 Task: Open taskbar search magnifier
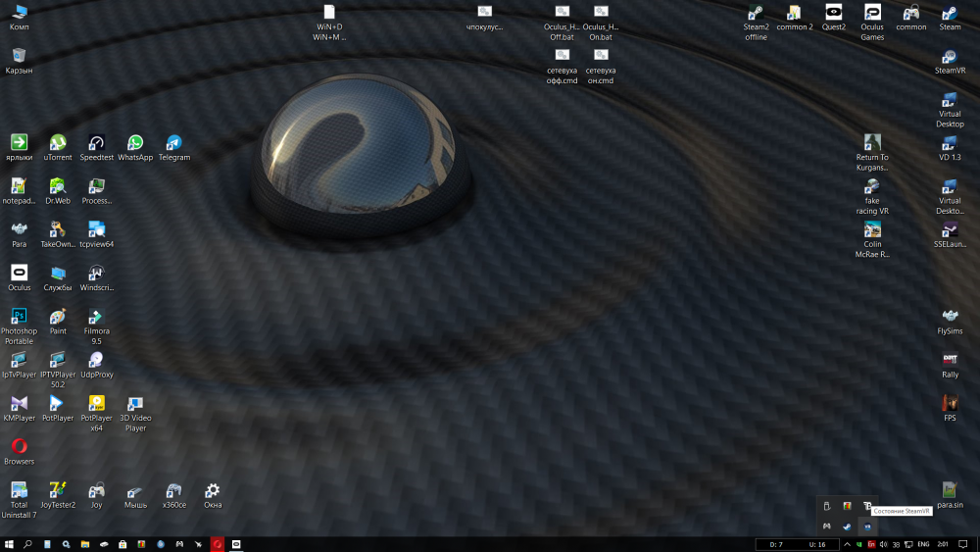27,544
